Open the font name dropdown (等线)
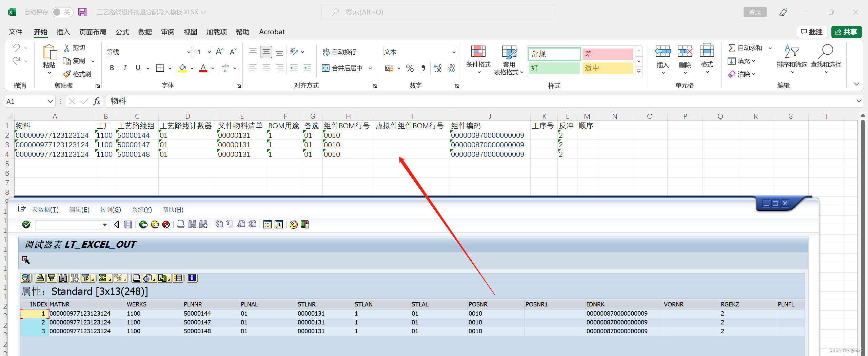868x356 pixels. point(189,52)
